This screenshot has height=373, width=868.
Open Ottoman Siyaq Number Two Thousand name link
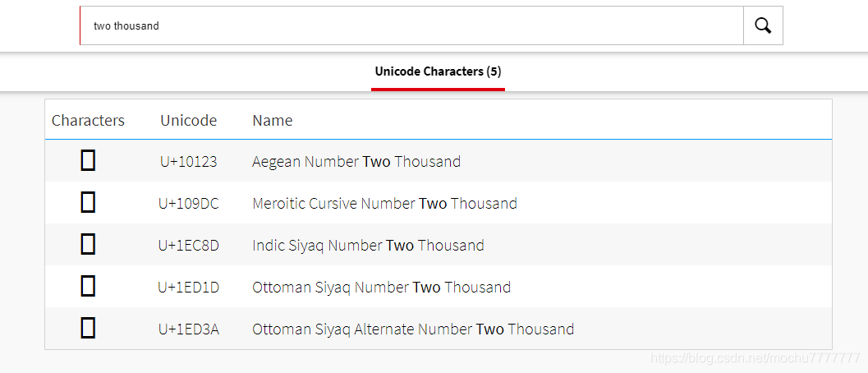click(x=381, y=288)
